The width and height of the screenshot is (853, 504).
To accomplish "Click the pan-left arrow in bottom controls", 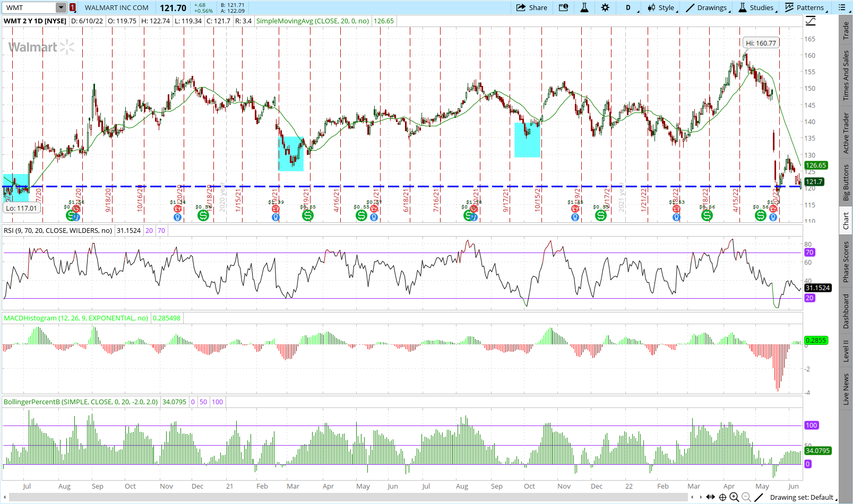I will pos(692,497).
